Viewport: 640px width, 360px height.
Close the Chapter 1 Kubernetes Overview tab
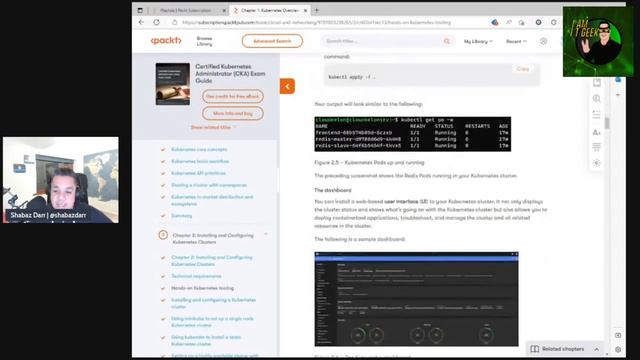(x=305, y=10)
